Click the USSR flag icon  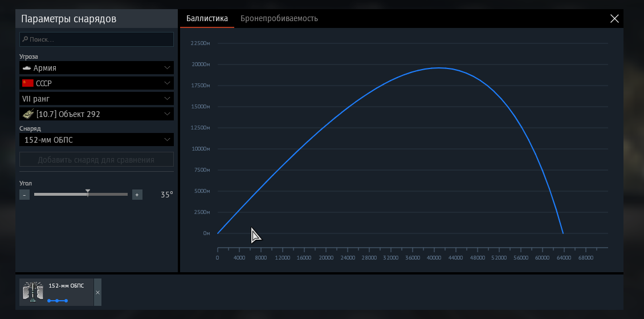click(27, 83)
